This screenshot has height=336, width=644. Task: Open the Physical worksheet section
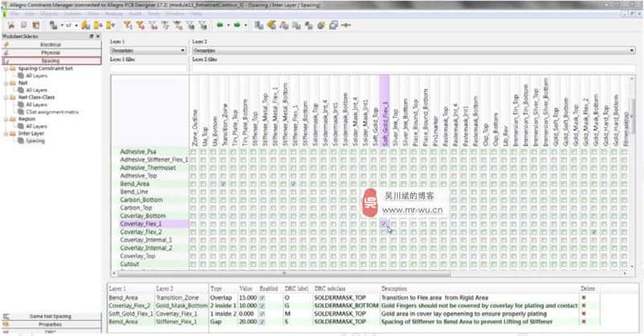pyautogui.click(x=51, y=52)
